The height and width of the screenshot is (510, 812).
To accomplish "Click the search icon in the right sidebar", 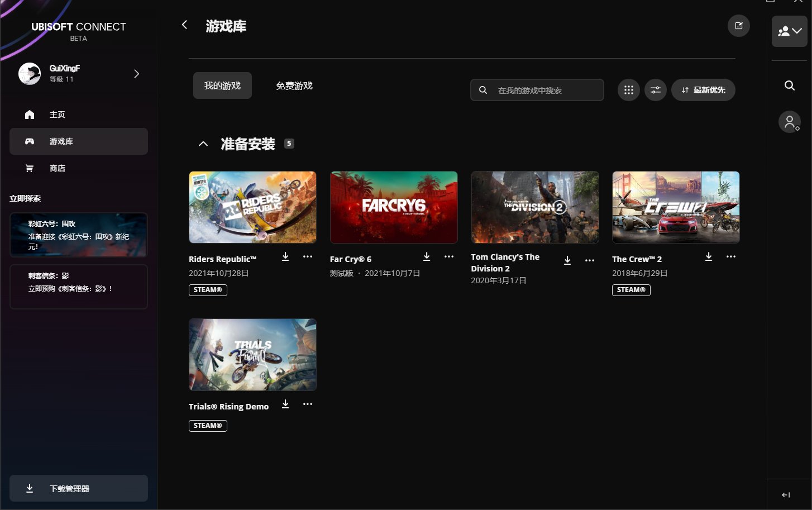I will [x=789, y=85].
